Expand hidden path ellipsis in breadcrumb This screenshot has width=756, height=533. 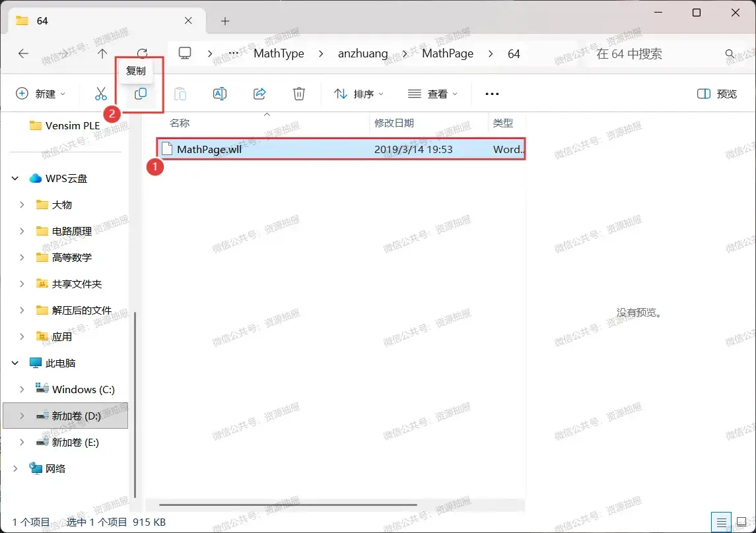(233, 53)
